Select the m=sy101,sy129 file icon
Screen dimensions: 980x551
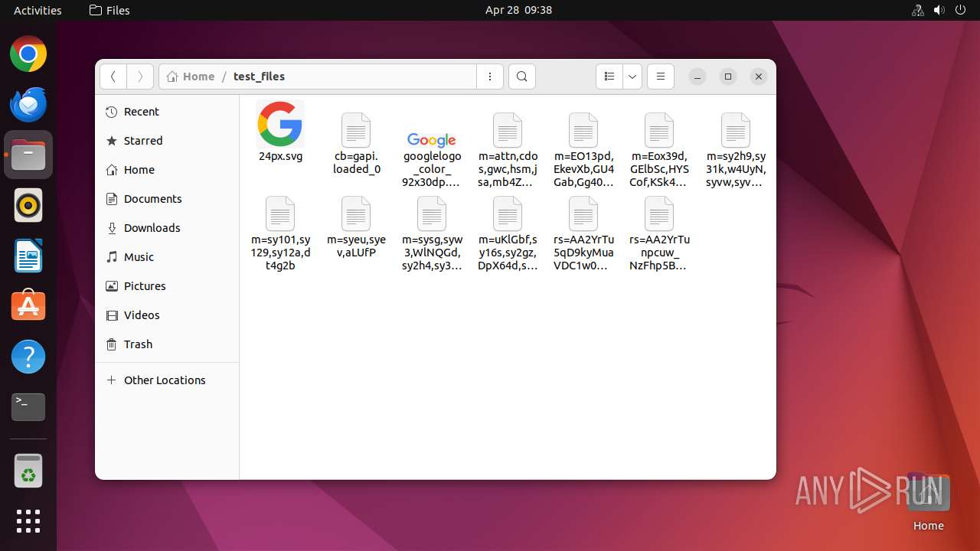click(x=280, y=214)
